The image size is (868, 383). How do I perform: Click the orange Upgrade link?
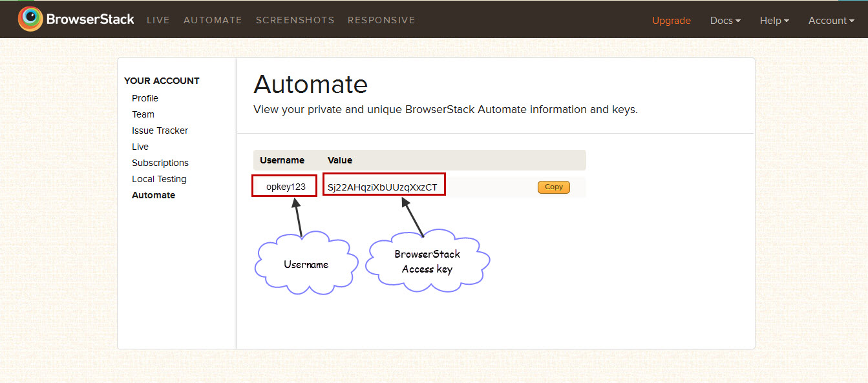coord(672,21)
